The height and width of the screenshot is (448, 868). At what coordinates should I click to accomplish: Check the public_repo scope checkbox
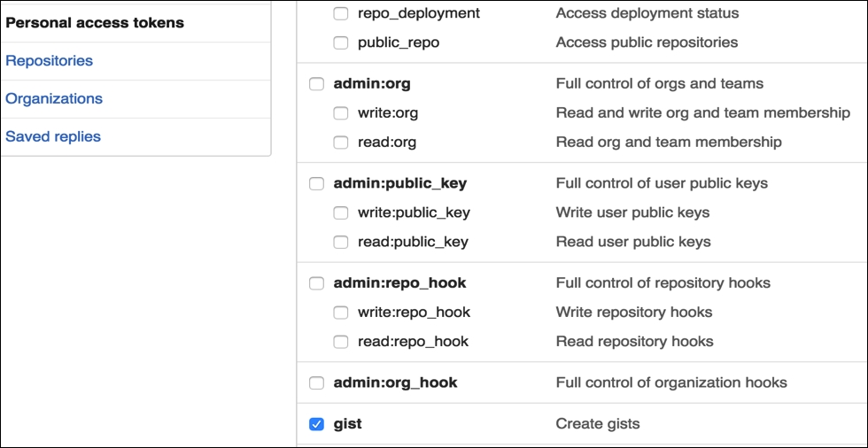tap(341, 42)
